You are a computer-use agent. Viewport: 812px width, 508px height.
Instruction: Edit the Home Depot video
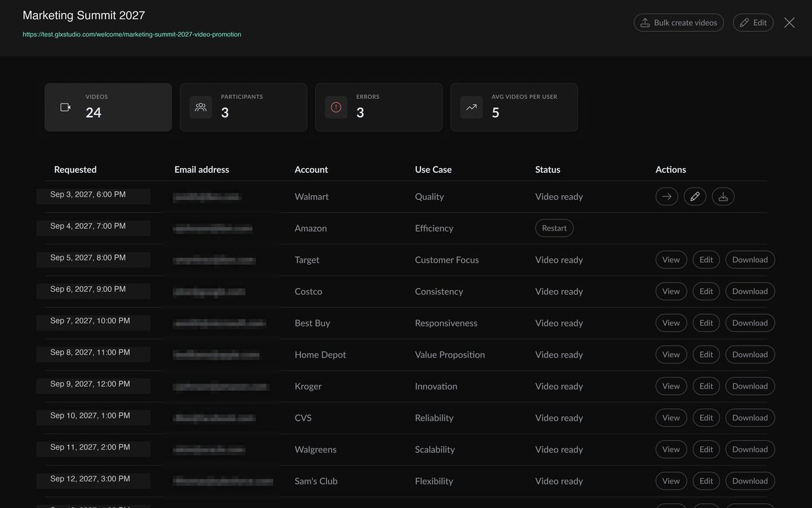[x=706, y=354]
